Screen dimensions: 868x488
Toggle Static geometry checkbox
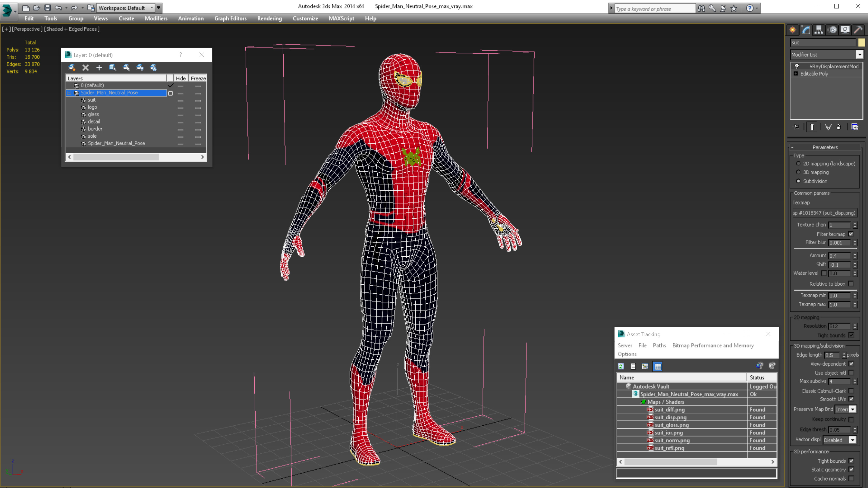pos(851,470)
